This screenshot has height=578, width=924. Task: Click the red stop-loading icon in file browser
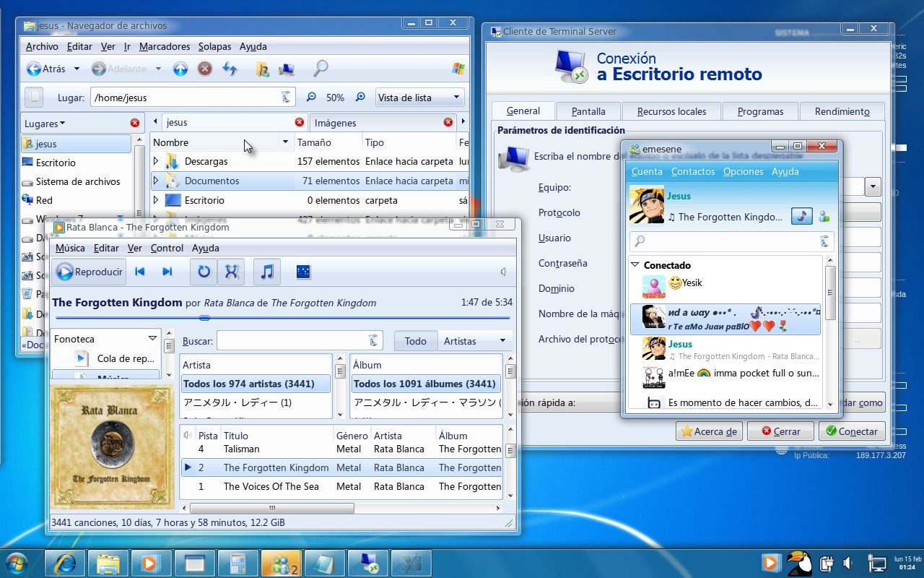(x=205, y=69)
